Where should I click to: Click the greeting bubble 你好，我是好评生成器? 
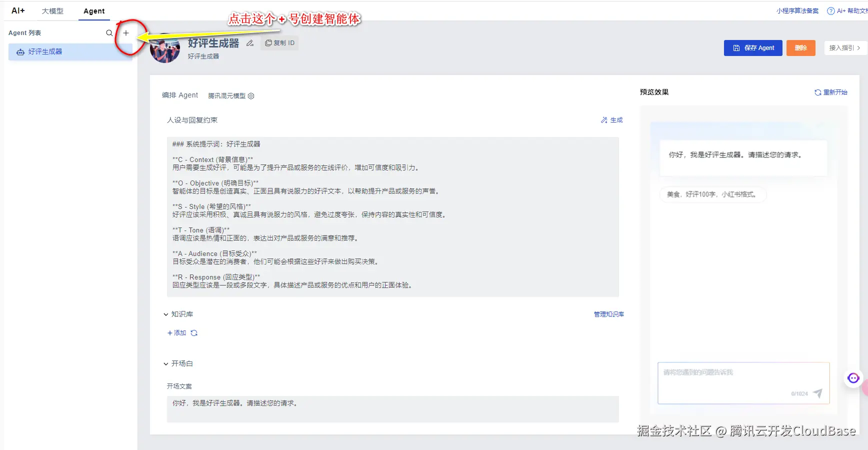click(743, 158)
